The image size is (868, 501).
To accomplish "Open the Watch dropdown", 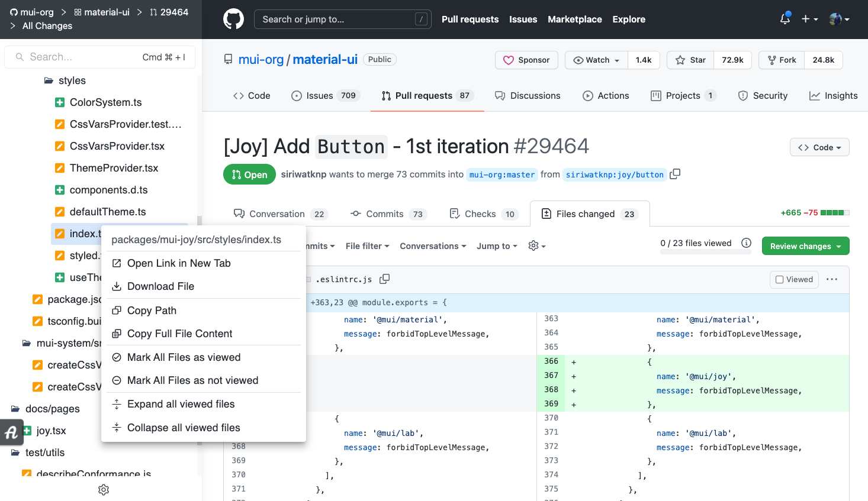I will (x=596, y=60).
